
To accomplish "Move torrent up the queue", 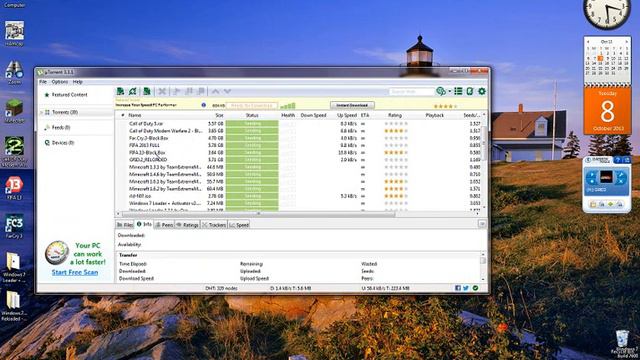I will pyautogui.click(x=216, y=91).
